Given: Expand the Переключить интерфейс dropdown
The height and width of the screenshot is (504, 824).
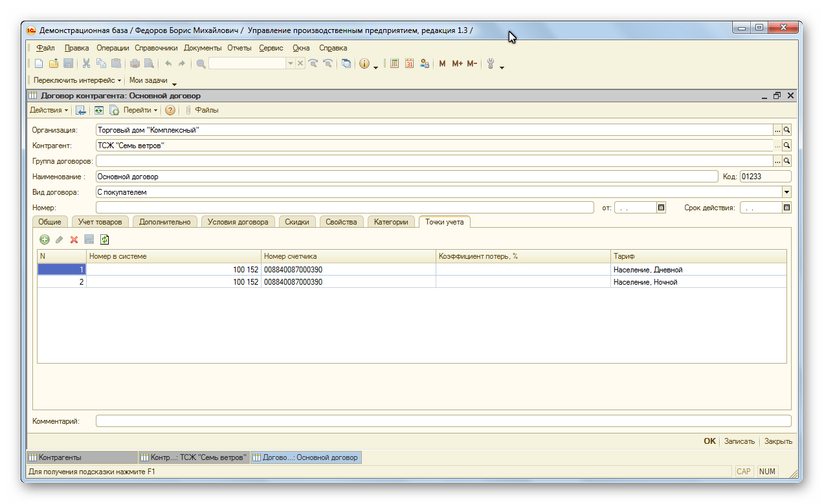Looking at the screenshot, I should 77,80.
